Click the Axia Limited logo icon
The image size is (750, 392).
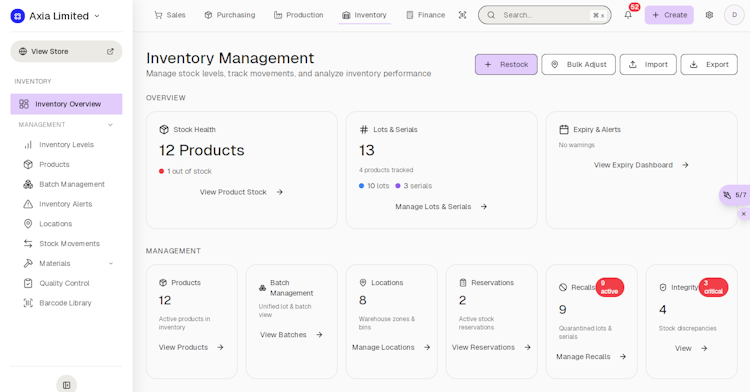click(18, 16)
